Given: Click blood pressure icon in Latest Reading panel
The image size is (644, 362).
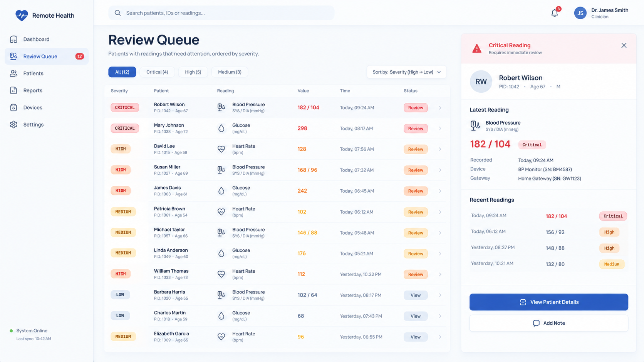Looking at the screenshot, I should coord(475,126).
